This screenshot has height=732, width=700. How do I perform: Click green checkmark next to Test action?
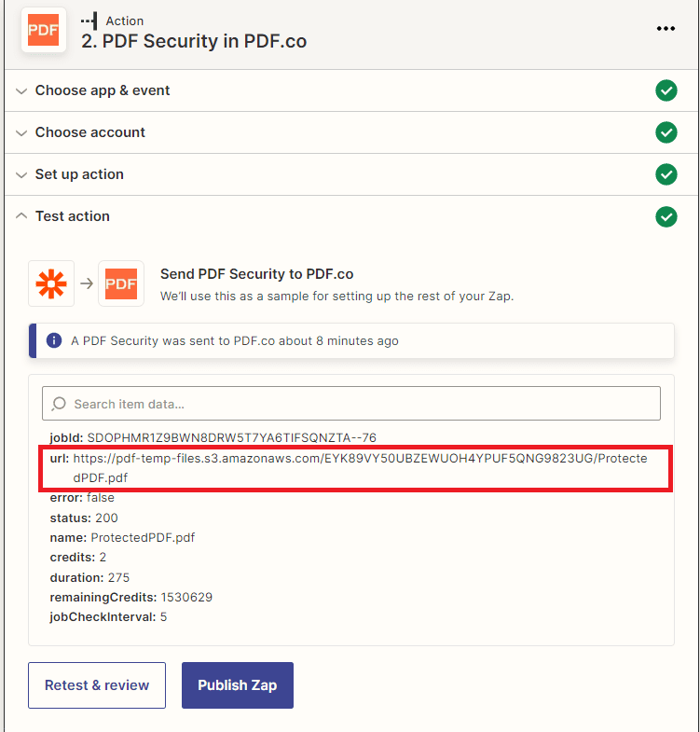(666, 216)
